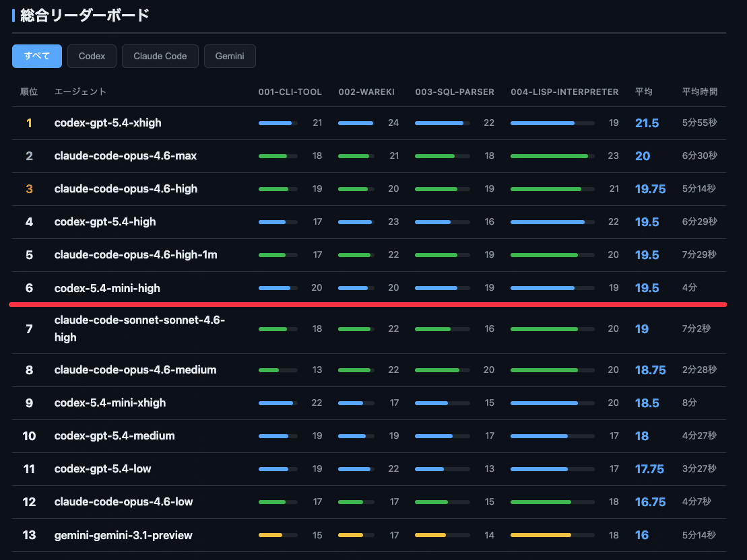Click the 21.5 average score value
Image resolution: width=747 pixels, height=560 pixels.
[x=647, y=123]
